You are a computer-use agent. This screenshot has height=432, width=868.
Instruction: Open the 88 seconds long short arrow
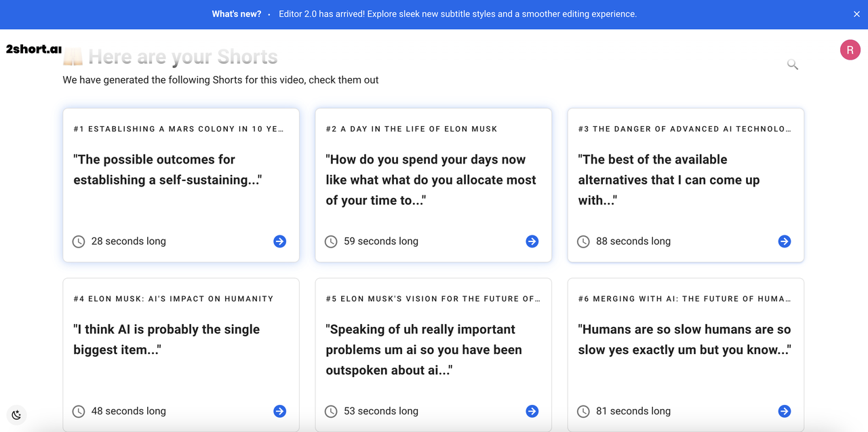point(785,241)
